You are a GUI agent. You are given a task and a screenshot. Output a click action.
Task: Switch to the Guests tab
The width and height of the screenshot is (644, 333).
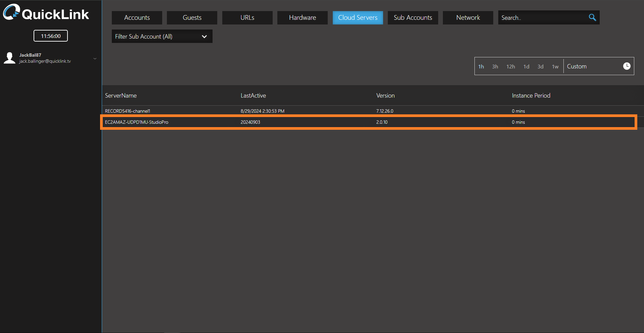coord(192,18)
